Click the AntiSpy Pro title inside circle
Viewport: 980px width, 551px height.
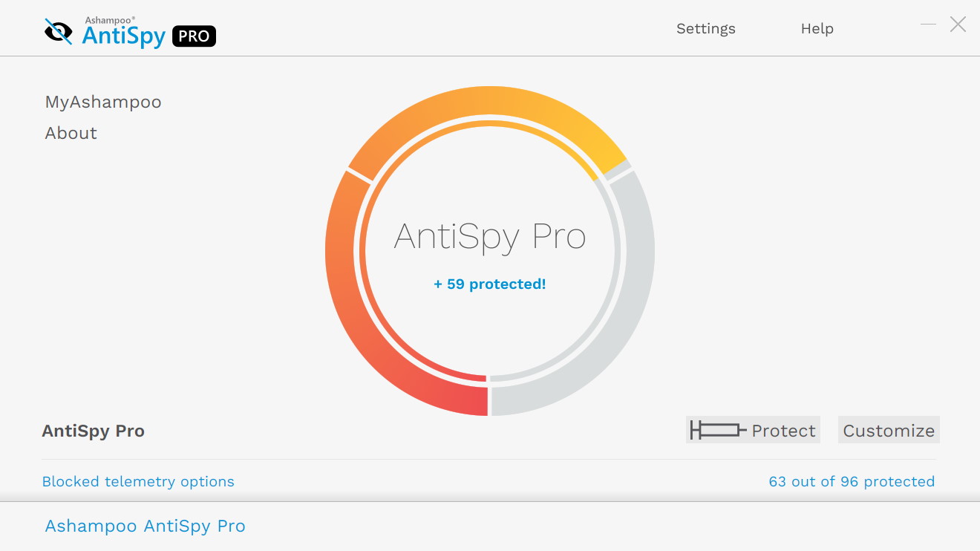[490, 237]
